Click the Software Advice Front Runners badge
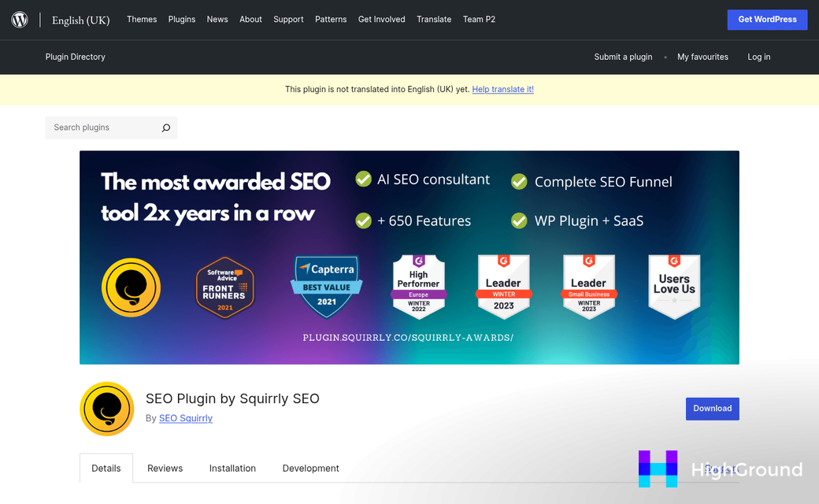The width and height of the screenshot is (819, 504). (x=225, y=287)
